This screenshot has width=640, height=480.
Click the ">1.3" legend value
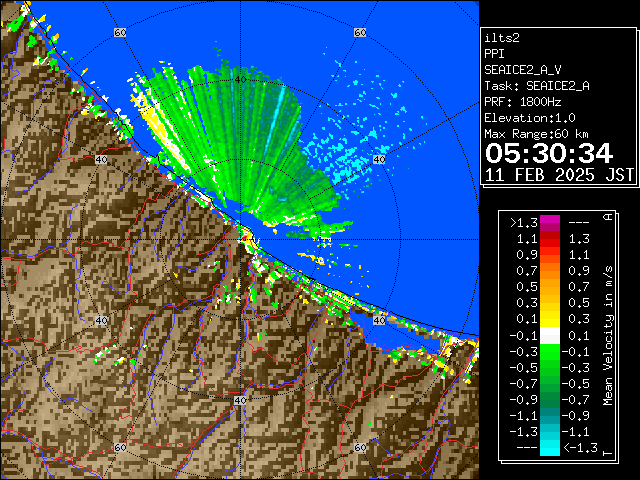(x=524, y=223)
